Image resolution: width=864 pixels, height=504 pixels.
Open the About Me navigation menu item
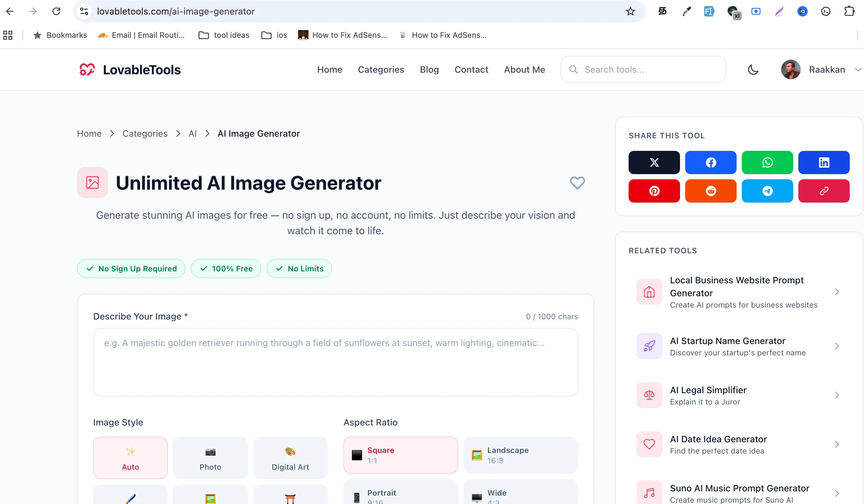[x=524, y=69]
